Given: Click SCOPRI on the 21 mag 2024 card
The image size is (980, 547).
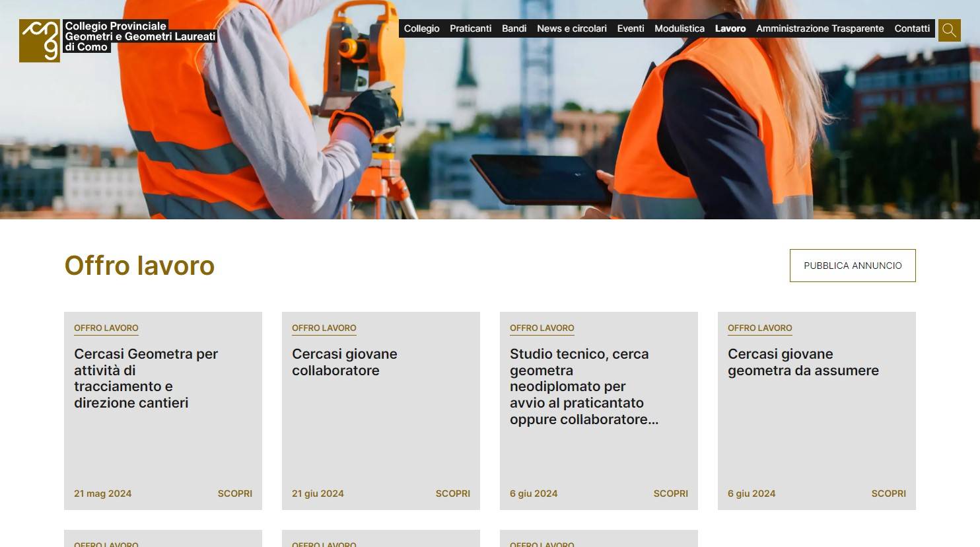Looking at the screenshot, I should click(235, 493).
